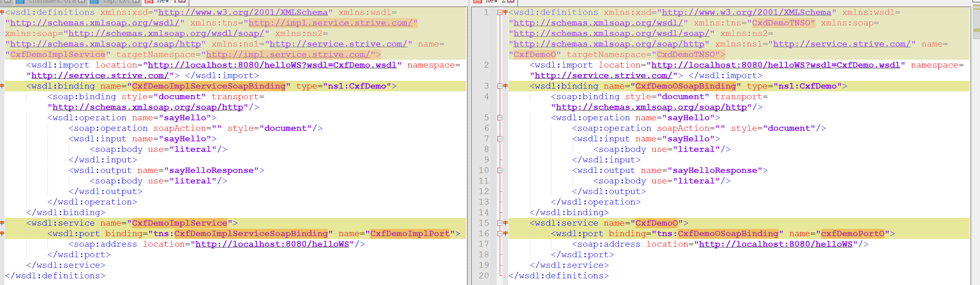The image size is (980, 285).
Task: Open helloWS?wsdl=CxfDemo.wsdl link in left pane
Action: click(x=272, y=65)
